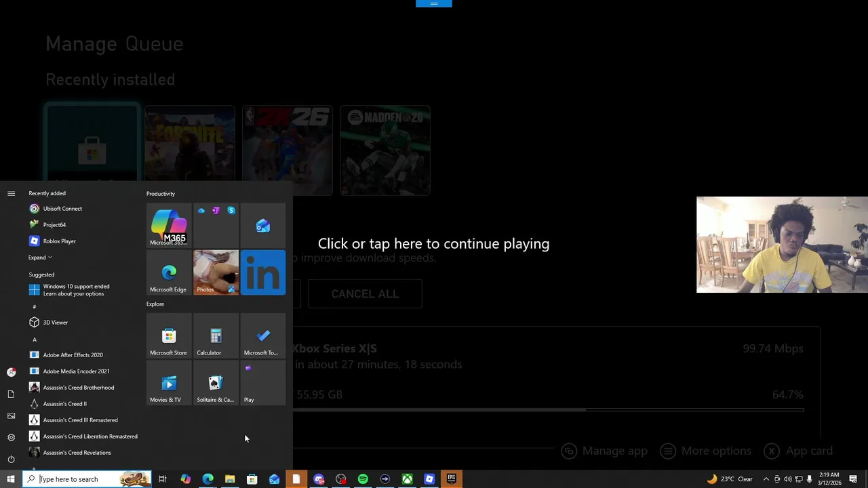Open the clock and date flyout

point(829,479)
